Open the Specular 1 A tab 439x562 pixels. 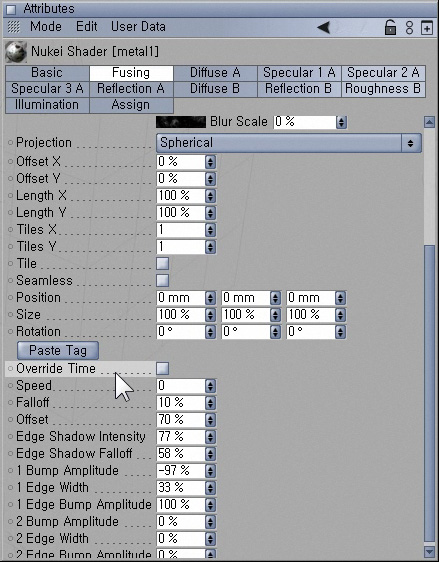point(299,73)
